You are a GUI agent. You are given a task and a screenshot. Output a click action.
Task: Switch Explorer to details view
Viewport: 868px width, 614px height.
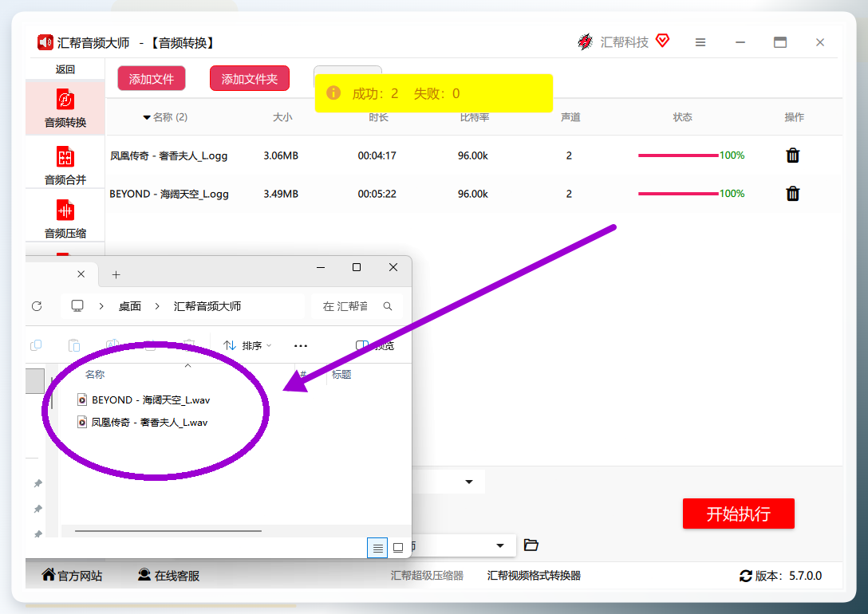pyautogui.click(x=377, y=548)
